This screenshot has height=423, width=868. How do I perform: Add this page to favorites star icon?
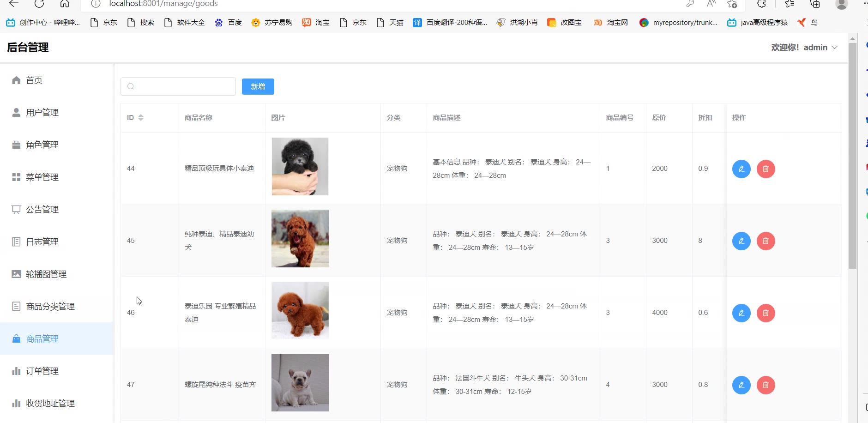[732, 4]
